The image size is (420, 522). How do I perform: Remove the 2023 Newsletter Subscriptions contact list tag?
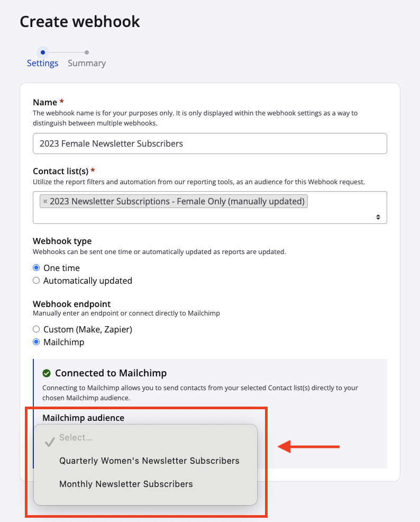pos(45,202)
